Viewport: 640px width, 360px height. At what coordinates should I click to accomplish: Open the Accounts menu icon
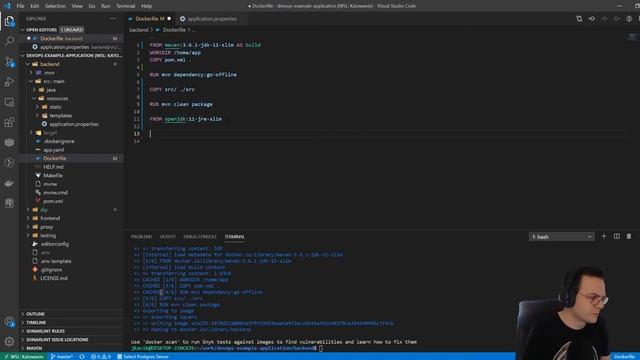coord(9,322)
